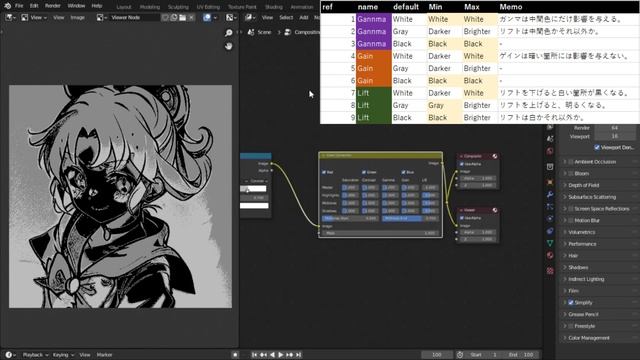640x360 pixels.
Task: Open the Image menu in the image editor
Action: click(x=78, y=18)
